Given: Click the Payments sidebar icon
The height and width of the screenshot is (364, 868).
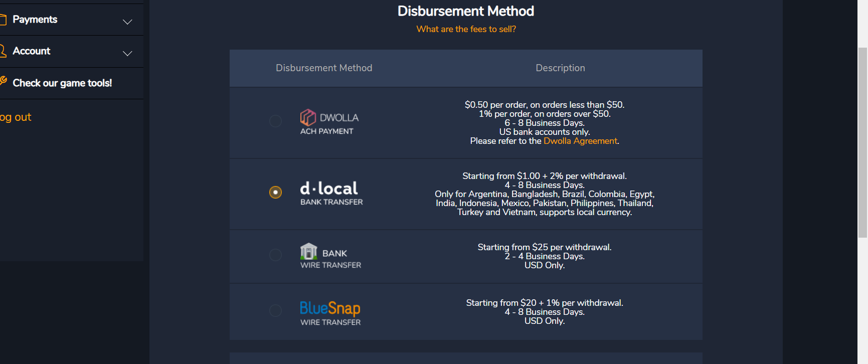Looking at the screenshot, I should 3,20.
